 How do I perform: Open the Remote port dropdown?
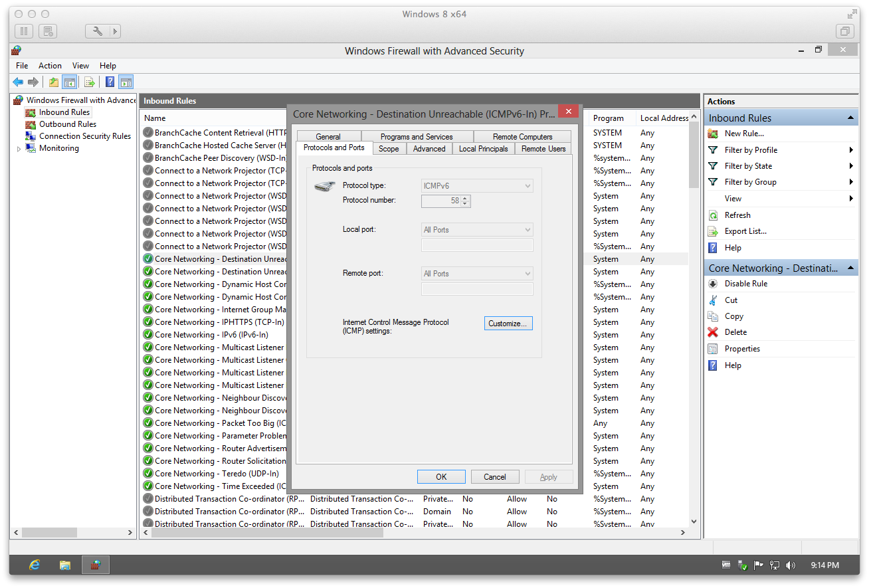(x=477, y=274)
